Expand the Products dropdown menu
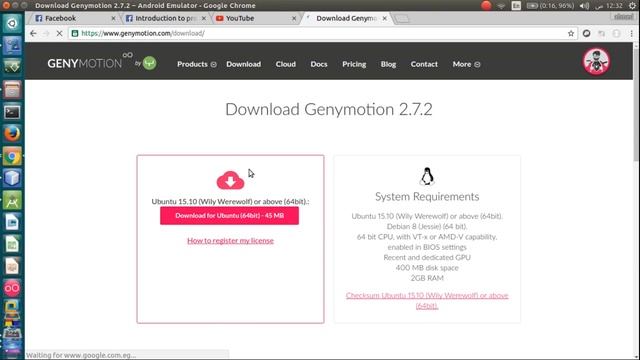This screenshot has width=640, height=360. coord(196,64)
